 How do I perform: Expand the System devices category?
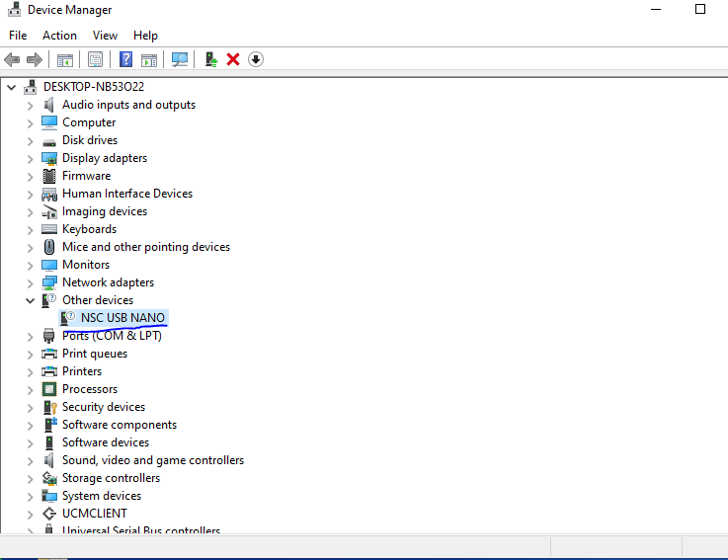(x=31, y=497)
